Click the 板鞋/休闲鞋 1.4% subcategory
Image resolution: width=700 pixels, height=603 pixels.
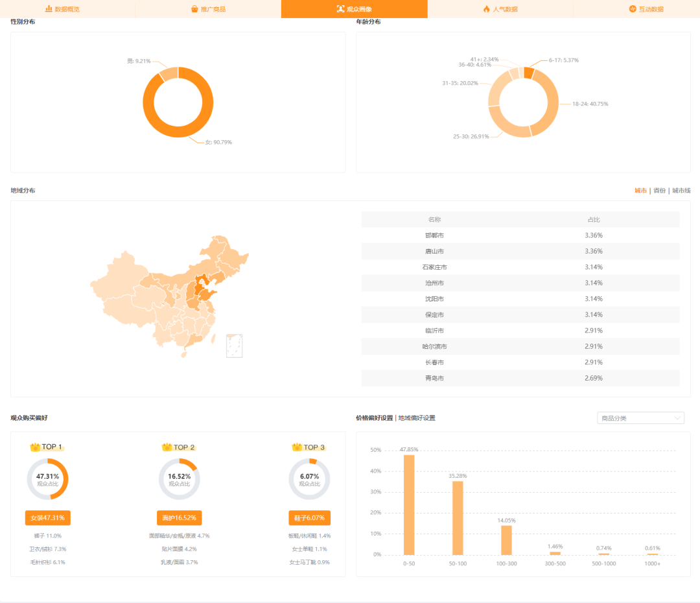(309, 536)
